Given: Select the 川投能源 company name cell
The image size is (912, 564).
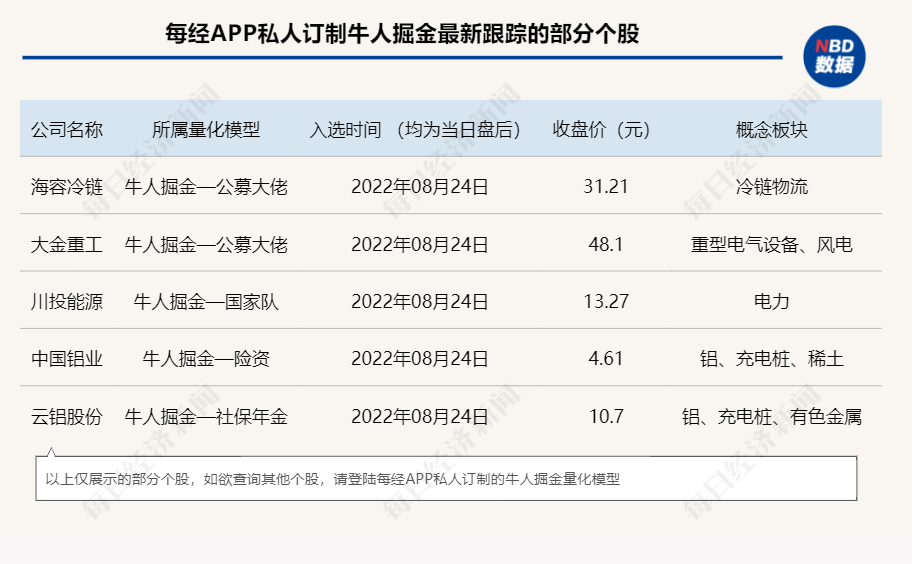Looking at the screenshot, I should (x=67, y=302).
